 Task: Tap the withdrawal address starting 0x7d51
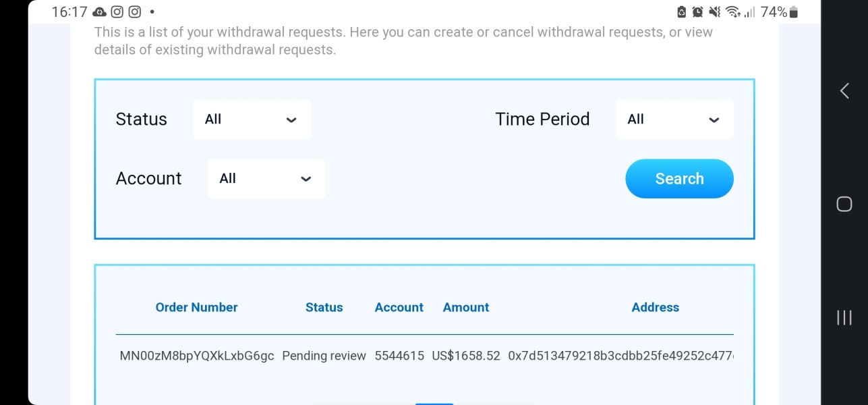click(620, 356)
